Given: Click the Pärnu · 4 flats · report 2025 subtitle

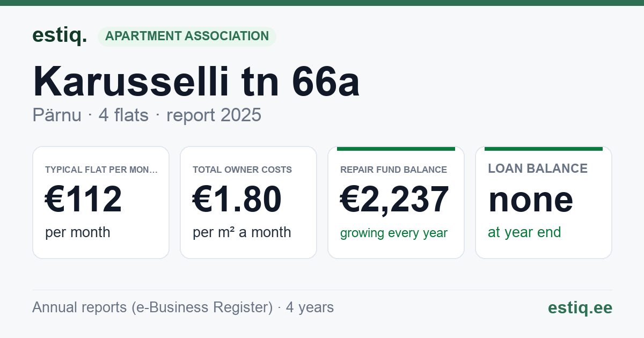Looking at the screenshot, I should tap(147, 115).
